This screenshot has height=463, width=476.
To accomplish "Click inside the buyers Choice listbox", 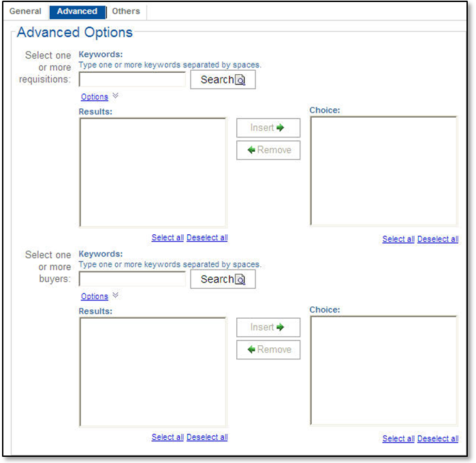I will (383, 370).
